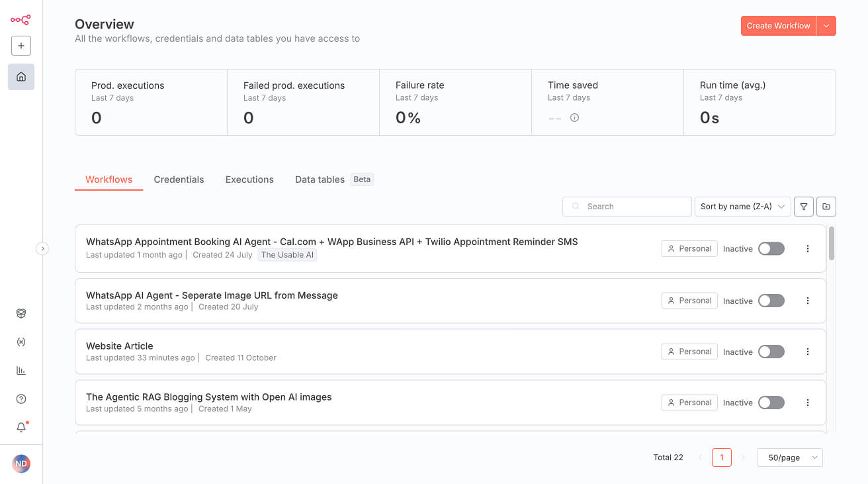
Task: Open the filter icon beside the sort dropdown
Action: point(803,206)
